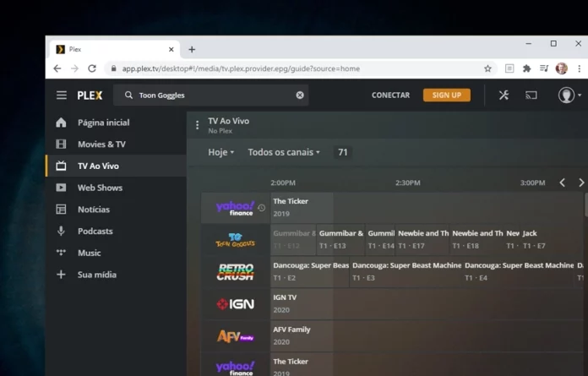Click the home icon beside Página inicial
Screen dimensions: 588x376
pyautogui.click(x=61, y=123)
